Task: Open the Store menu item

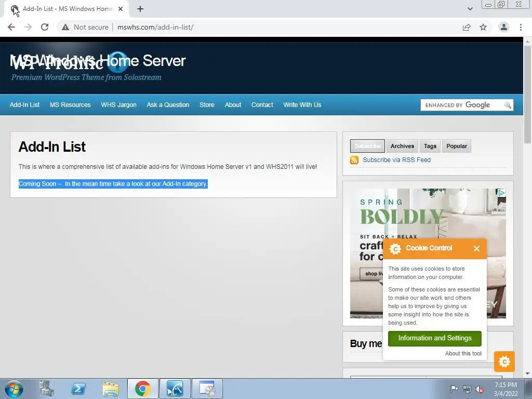Action: point(207,105)
